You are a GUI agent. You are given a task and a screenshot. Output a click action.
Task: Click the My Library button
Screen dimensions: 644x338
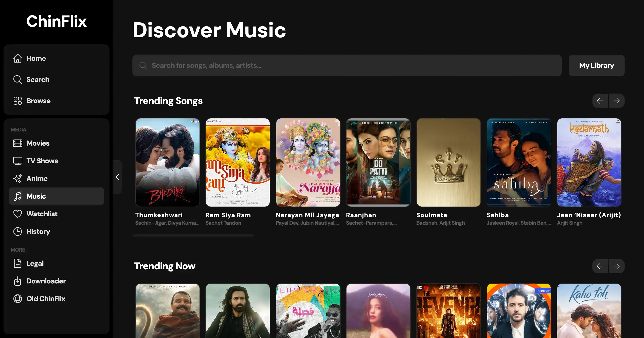click(597, 66)
